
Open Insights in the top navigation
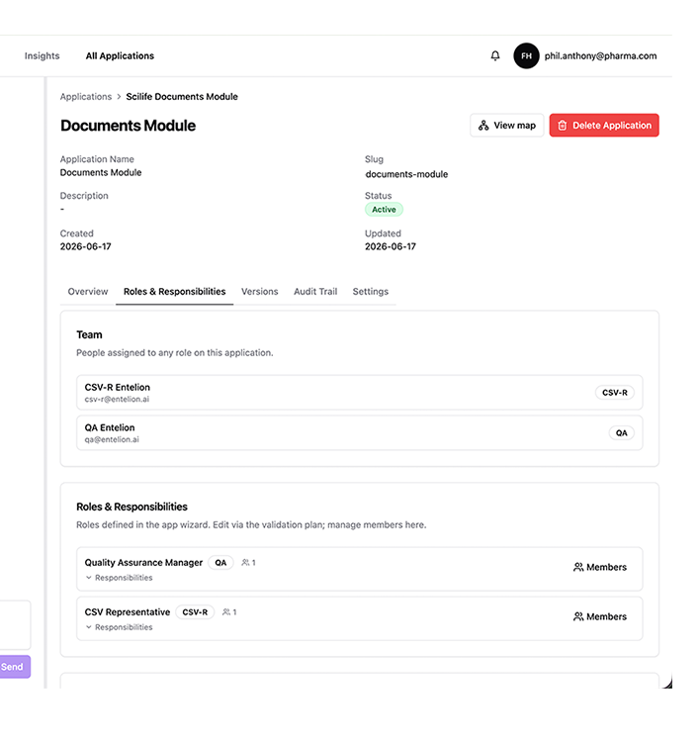point(43,55)
